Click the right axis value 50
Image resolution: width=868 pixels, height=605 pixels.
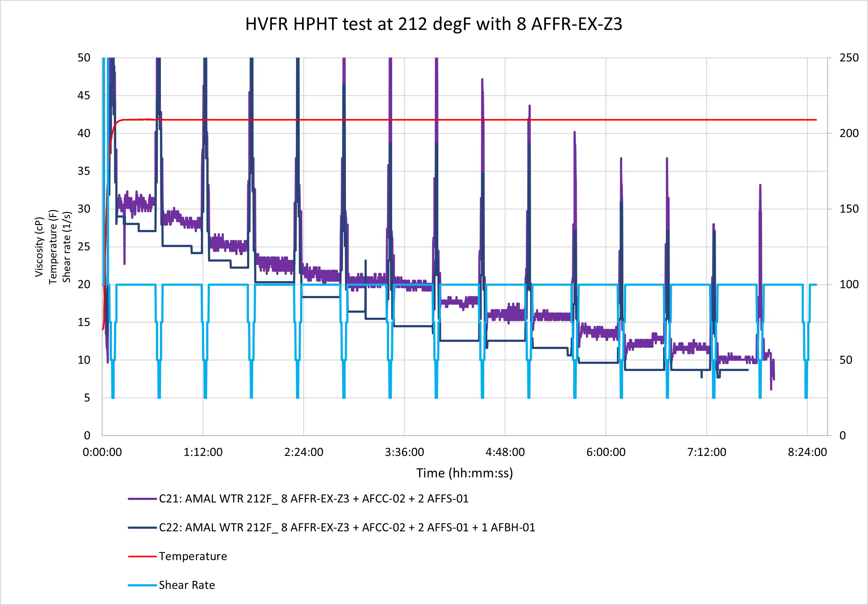pyautogui.click(x=846, y=360)
